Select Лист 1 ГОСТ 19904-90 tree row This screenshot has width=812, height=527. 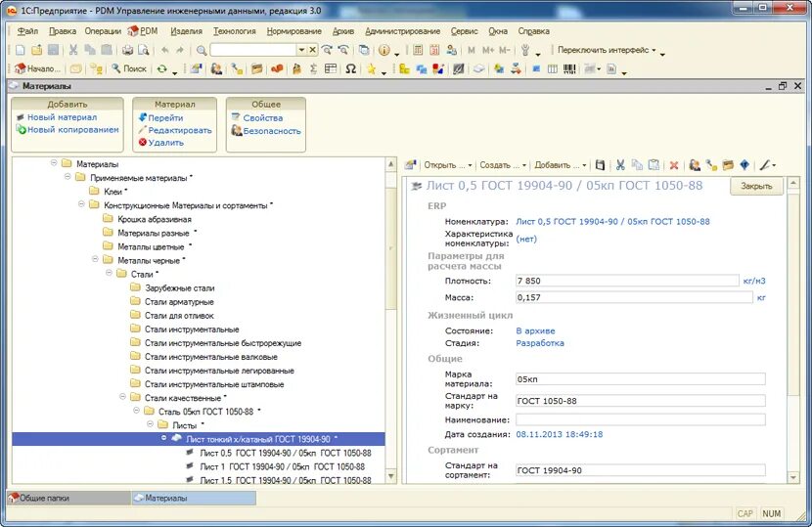click(x=282, y=466)
